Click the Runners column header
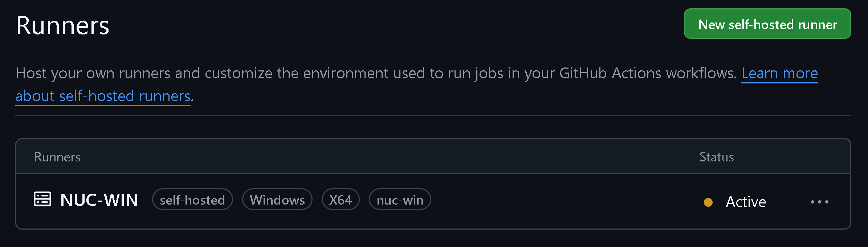The height and width of the screenshot is (247, 868). 57,157
